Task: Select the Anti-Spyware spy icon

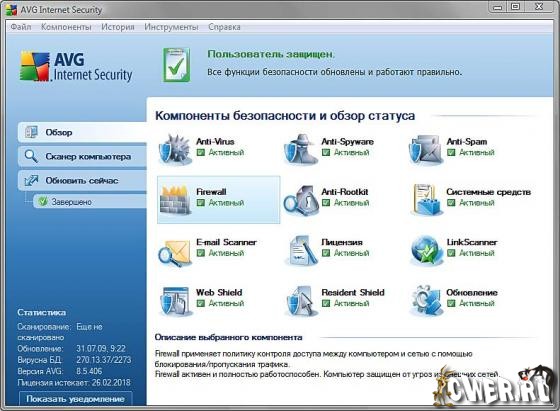Action: click(x=300, y=149)
